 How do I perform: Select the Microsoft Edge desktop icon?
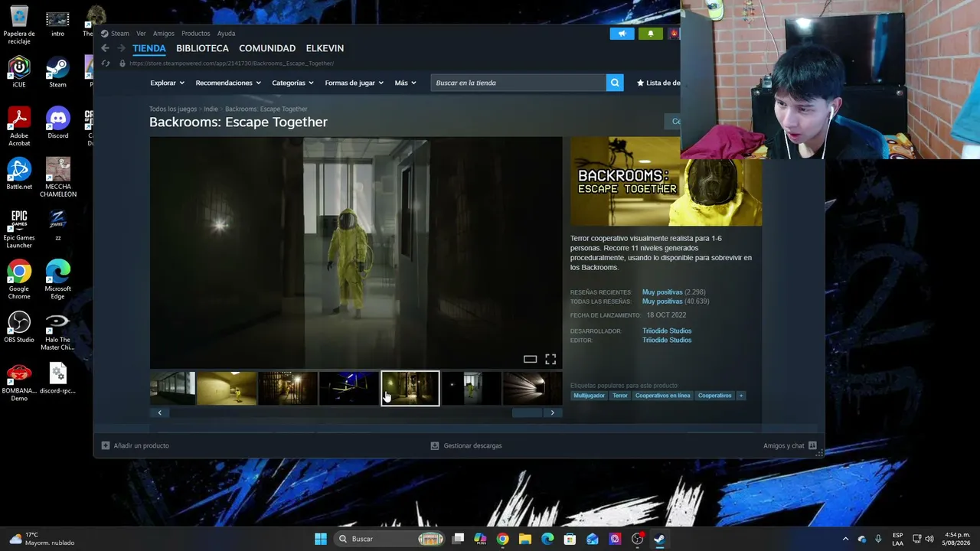[x=58, y=279]
